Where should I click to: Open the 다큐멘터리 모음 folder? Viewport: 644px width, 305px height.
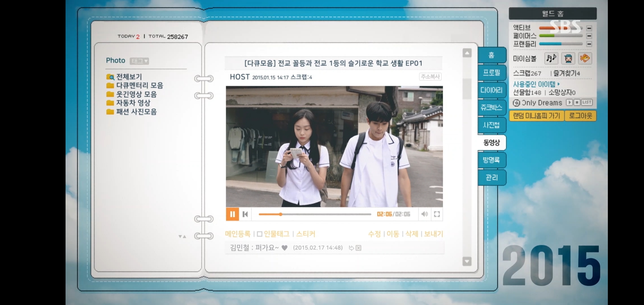(x=140, y=85)
